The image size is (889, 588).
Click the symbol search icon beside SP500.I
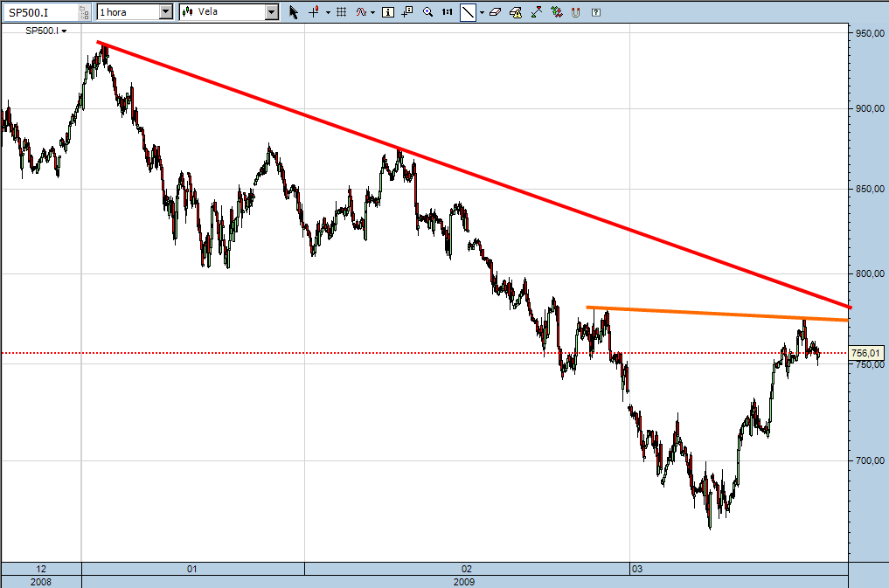[x=85, y=12]
